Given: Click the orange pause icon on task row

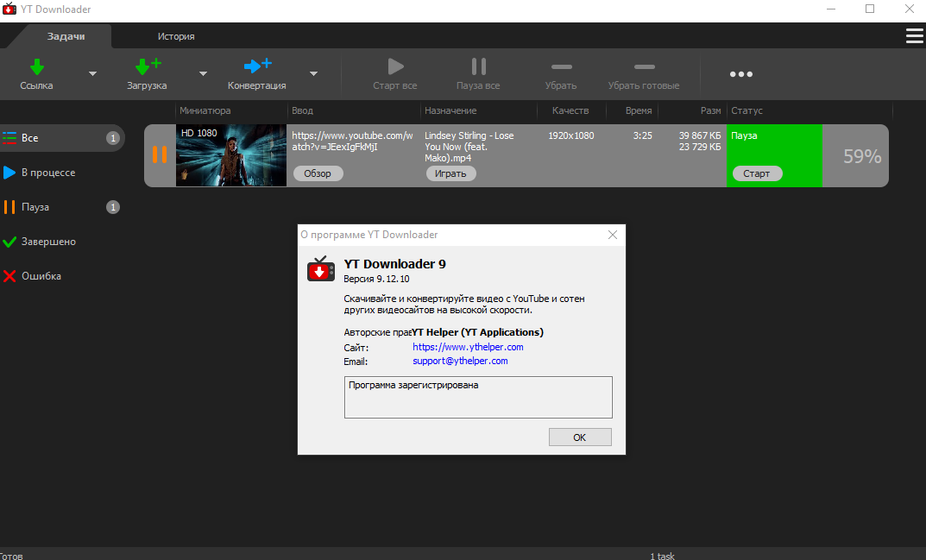Looking at the screenshot, I should pos(160,155).
